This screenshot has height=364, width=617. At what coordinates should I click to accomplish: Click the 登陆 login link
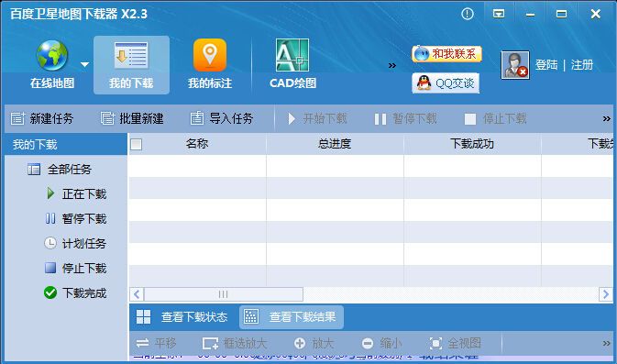546,64
